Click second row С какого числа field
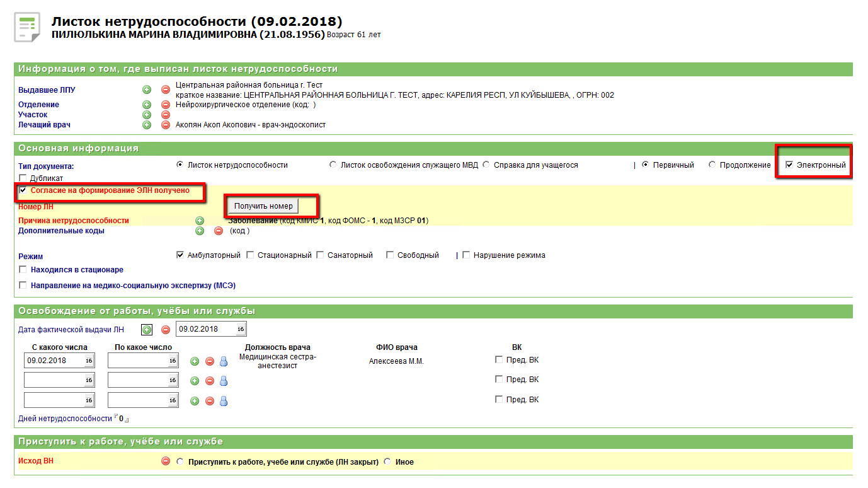 click(x=60, y=380)
